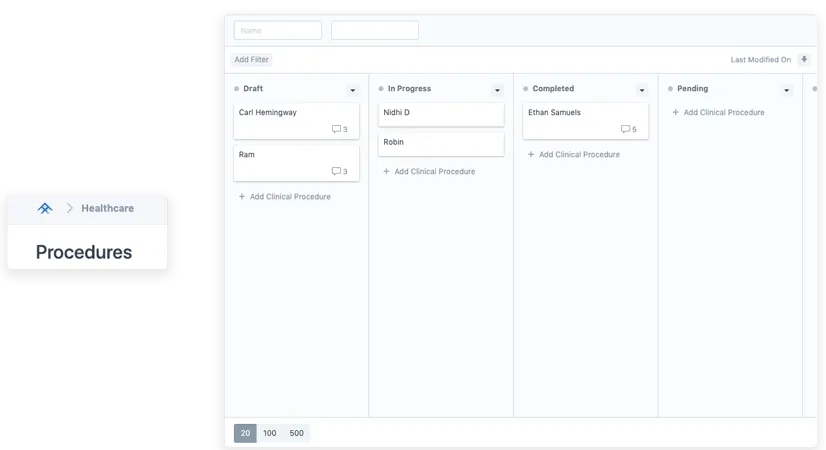
Task: Expand the Completed column options arrow
Action: 642,90
